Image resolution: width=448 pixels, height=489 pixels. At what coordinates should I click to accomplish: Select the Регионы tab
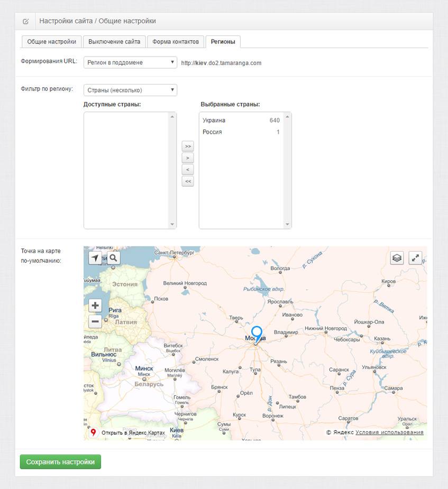(x=223, y=42)
